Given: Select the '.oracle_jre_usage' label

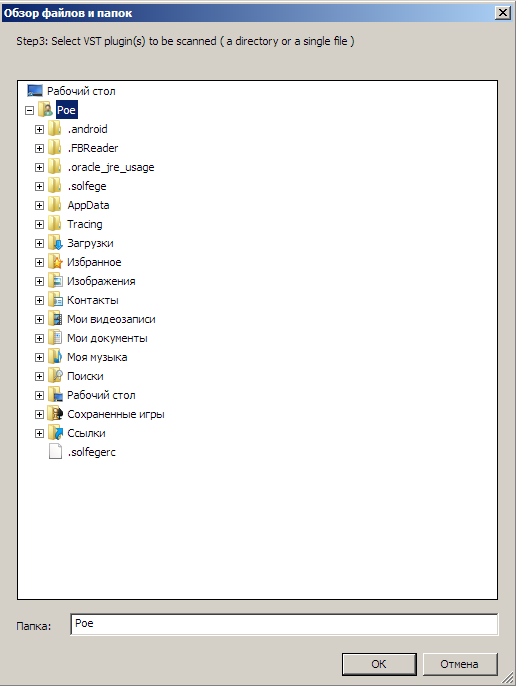Looking at the screenshot, I should pos(111,168).
